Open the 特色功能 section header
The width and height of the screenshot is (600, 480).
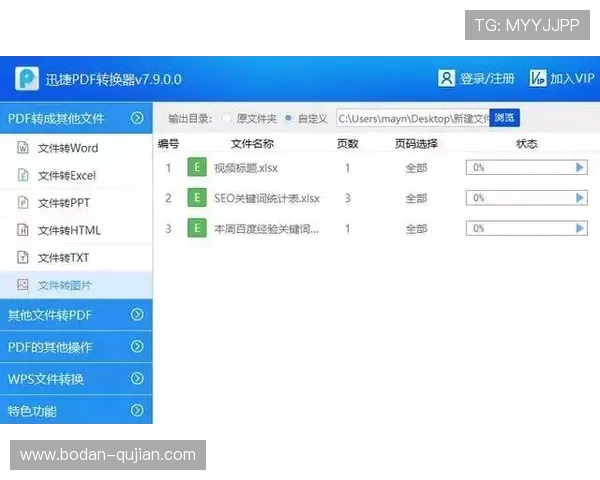click(x=76, y=410)
